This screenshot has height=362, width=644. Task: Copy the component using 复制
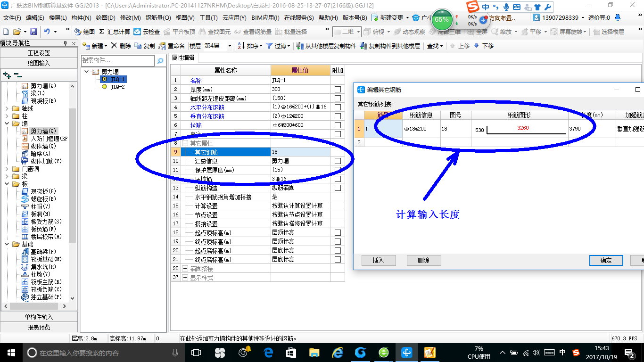pos(145,46)
